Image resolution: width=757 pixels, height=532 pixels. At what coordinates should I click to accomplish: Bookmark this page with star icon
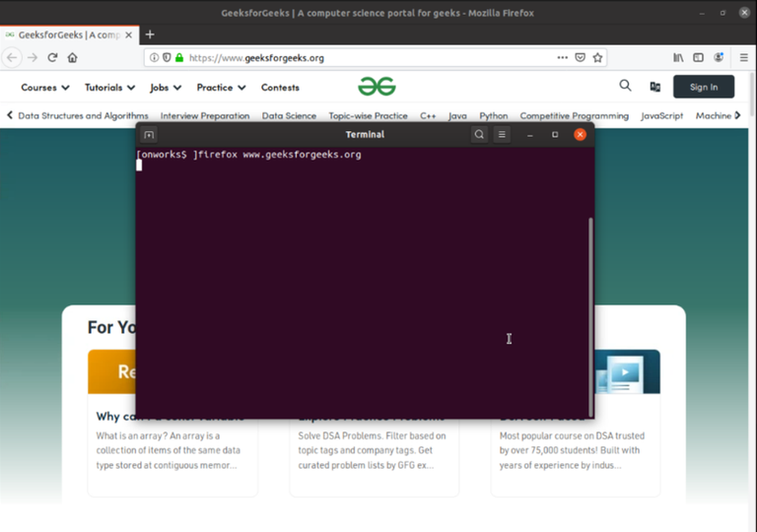[597, 58]
